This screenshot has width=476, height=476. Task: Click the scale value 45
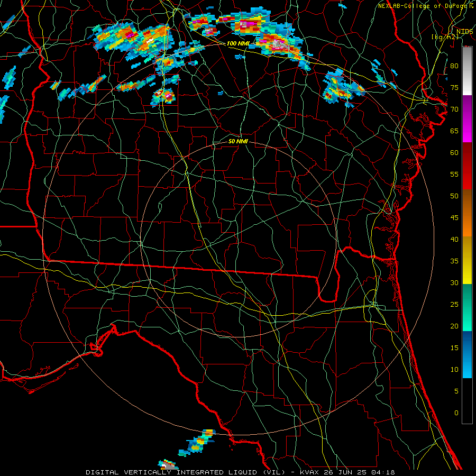pos(454,218)
